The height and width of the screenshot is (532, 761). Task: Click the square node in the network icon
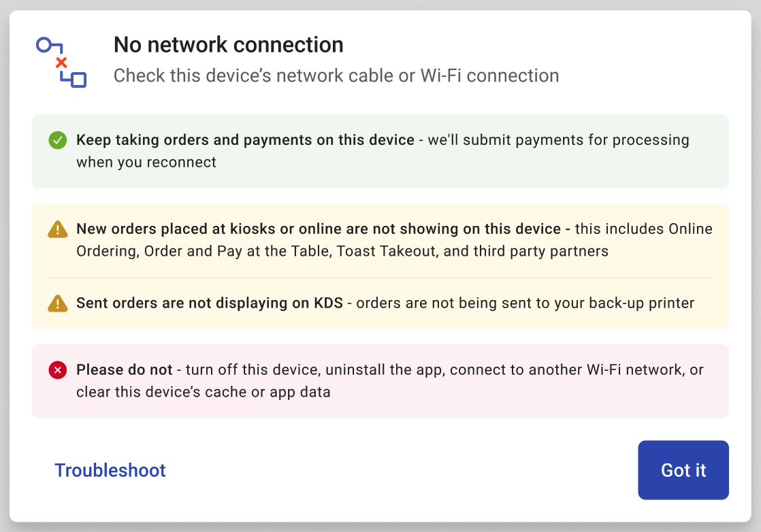77,80
